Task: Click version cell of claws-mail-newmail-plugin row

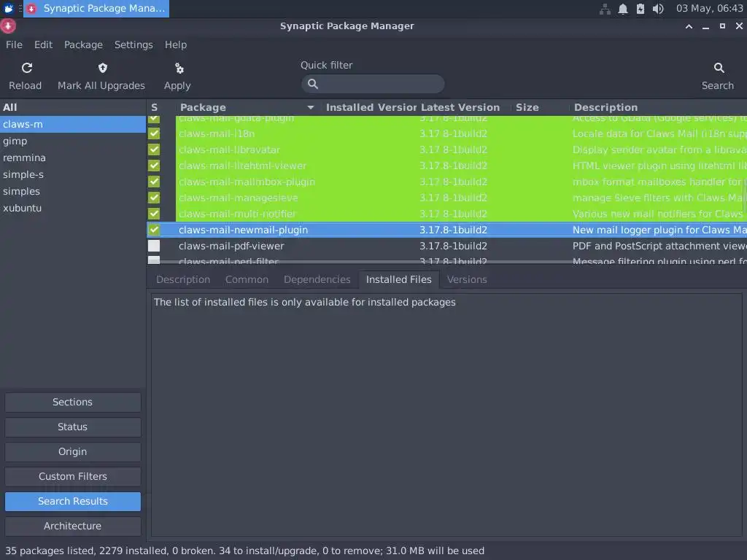Action: tap(453, 230)
